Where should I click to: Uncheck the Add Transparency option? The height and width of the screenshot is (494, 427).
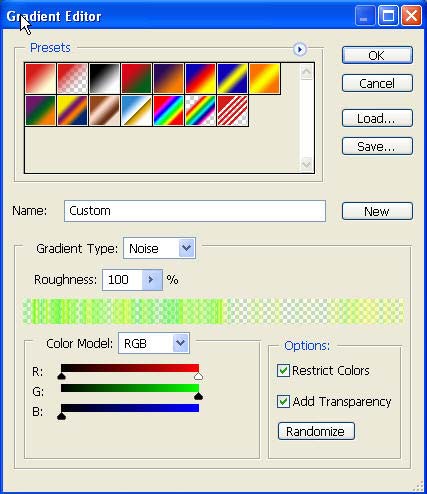(x=283, y=401)
